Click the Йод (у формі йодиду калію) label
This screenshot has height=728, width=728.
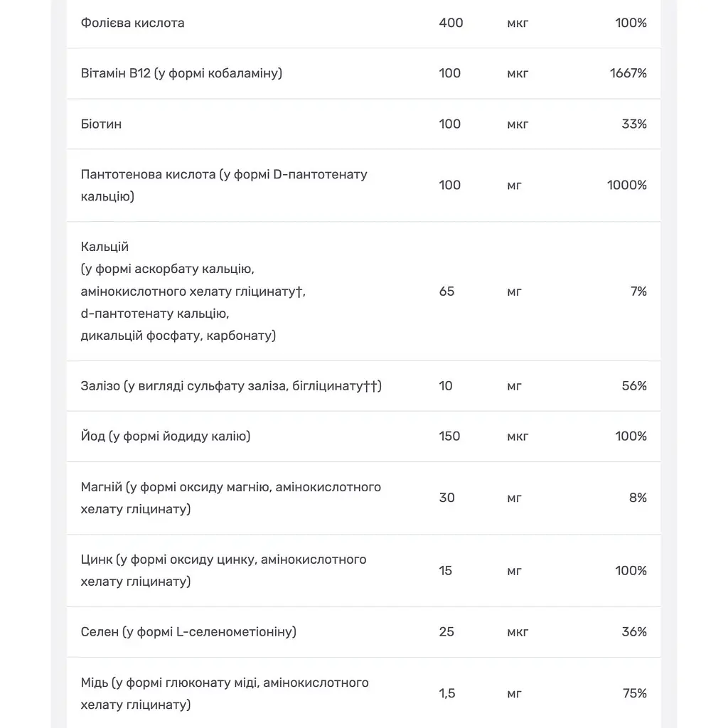pyautogui.click(x=165, y=437)
